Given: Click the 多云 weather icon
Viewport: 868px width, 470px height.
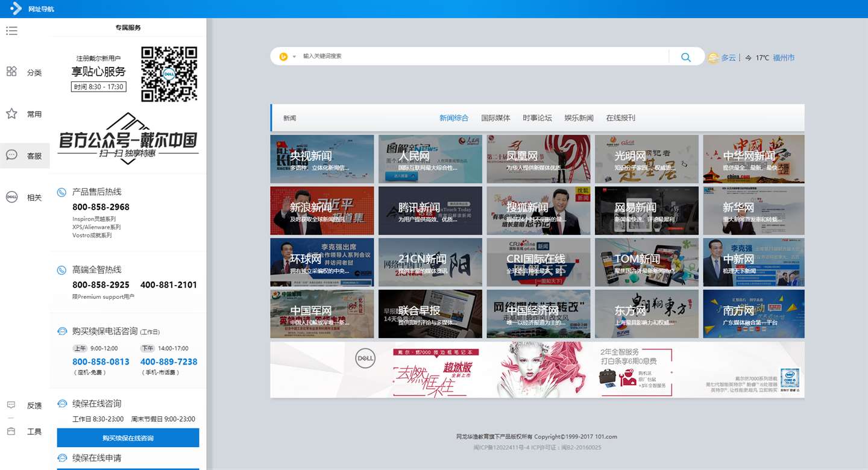Looking at the screenshot, I should (x=713, y=58).
